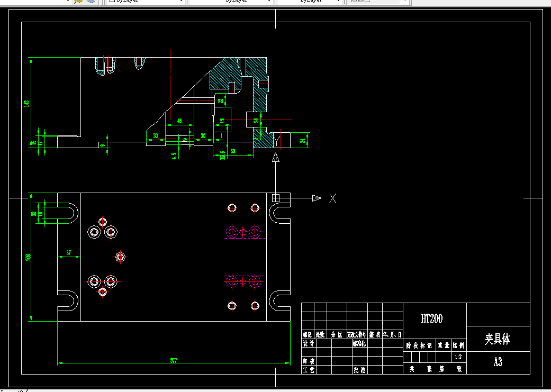Select the 27 dimension text
551x392 pixels.
coord(222,121)
